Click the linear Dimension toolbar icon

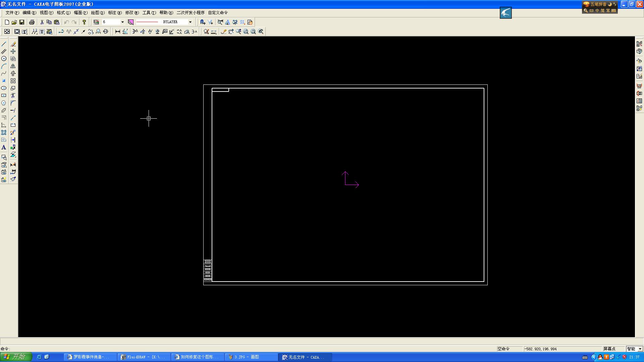(x=118, y=32)
